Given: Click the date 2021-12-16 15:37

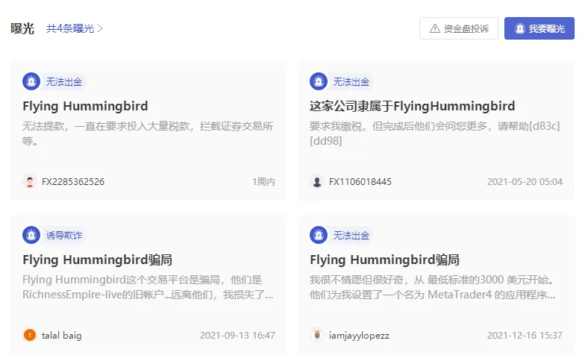Looking at the screenshot, I should coord(525,336).
